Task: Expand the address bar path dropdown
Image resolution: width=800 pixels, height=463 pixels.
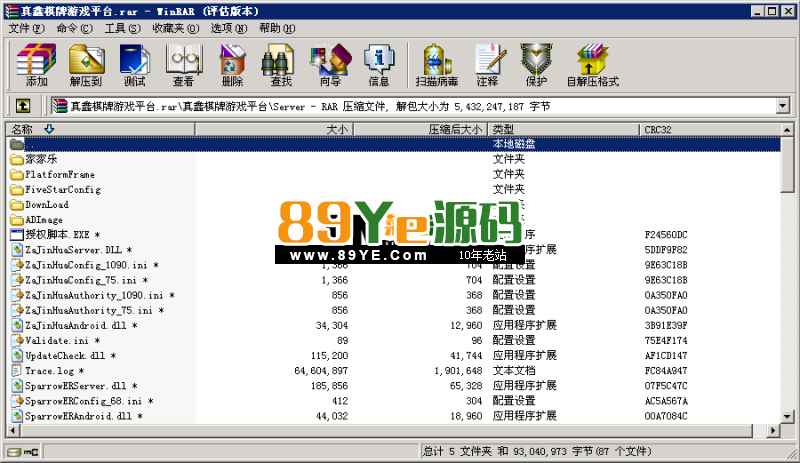Action: [783, 106]
